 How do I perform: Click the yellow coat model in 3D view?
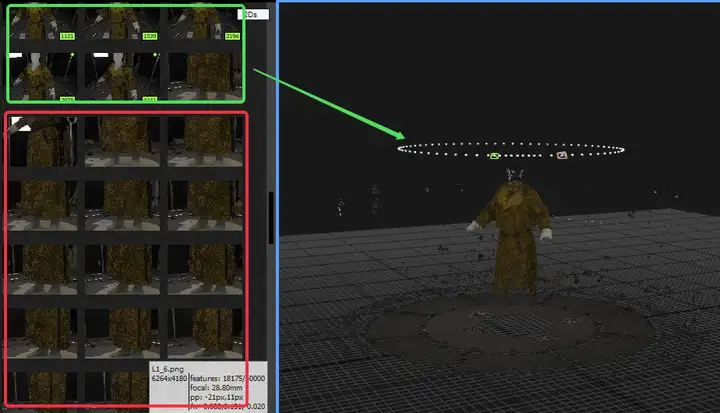tap(513, 236)
